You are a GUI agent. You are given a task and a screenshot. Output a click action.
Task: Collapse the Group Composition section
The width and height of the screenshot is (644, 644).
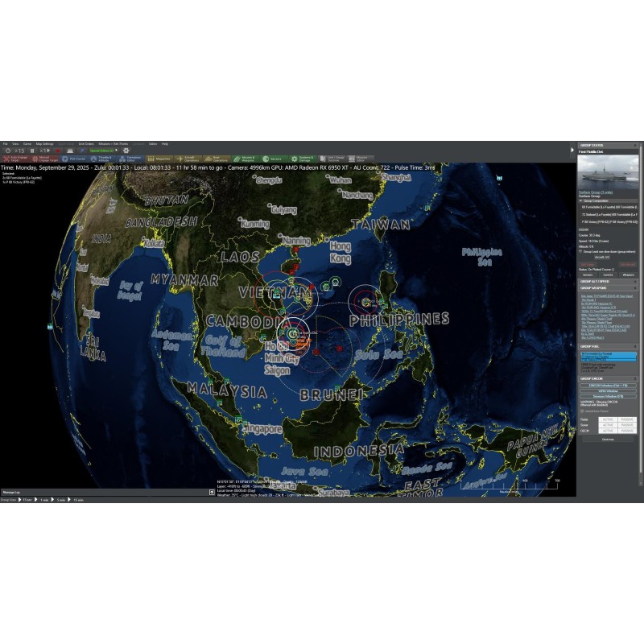click(582, 200)
